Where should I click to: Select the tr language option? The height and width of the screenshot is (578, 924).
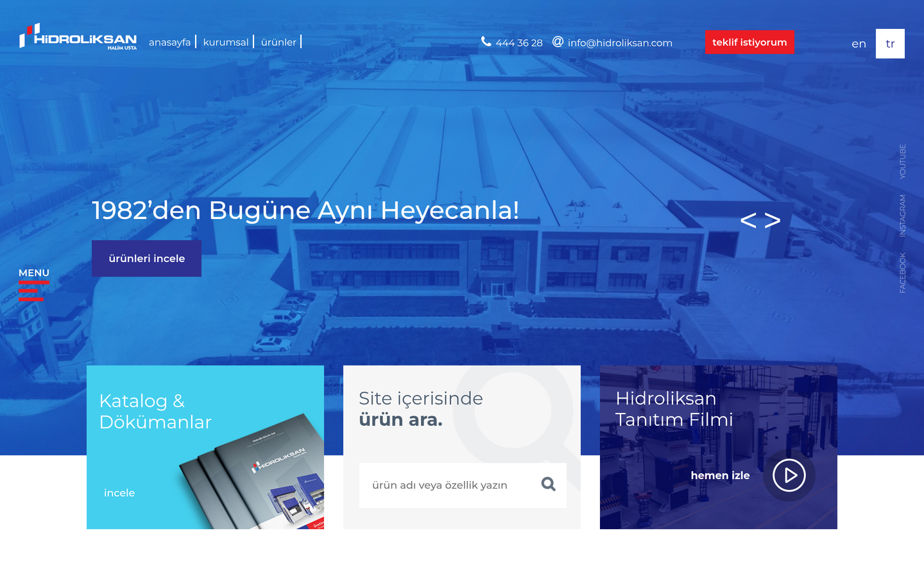pyautogui.click(x=890, y=44)
